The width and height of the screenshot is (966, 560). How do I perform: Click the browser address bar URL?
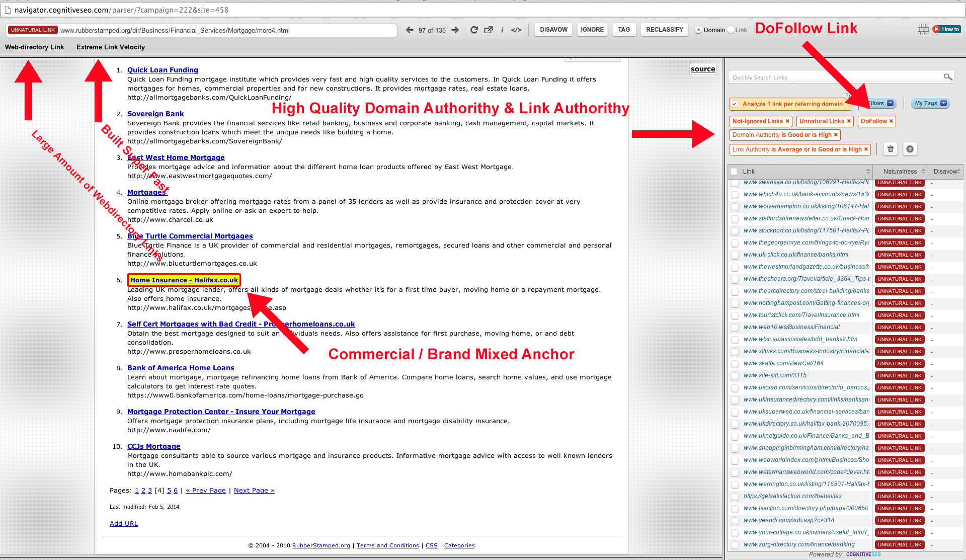[x=121, y=10]
